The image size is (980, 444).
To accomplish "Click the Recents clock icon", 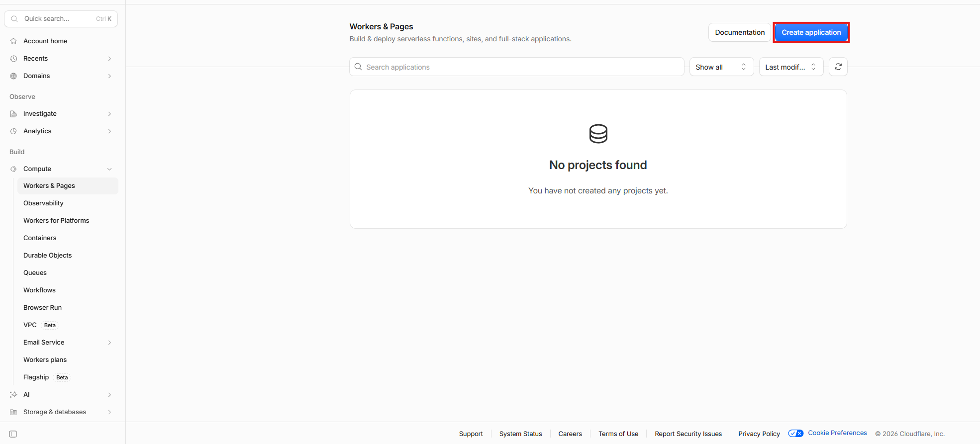I will 13,59.
